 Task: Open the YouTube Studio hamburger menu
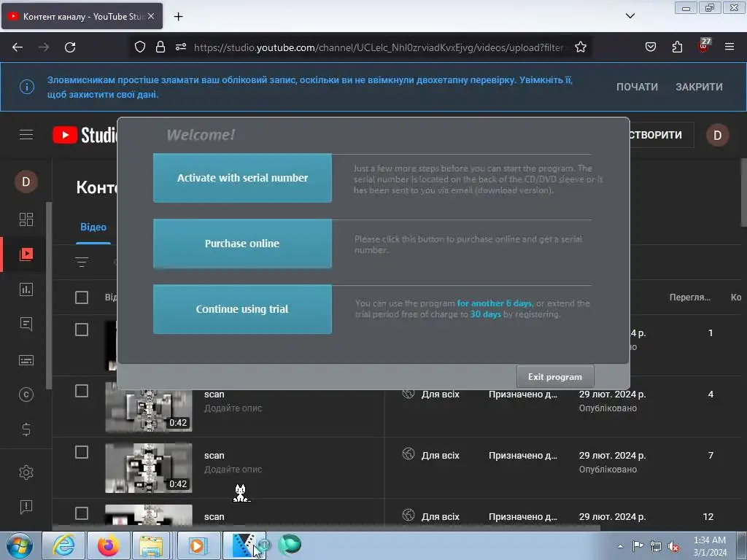[x=26, y=135]
